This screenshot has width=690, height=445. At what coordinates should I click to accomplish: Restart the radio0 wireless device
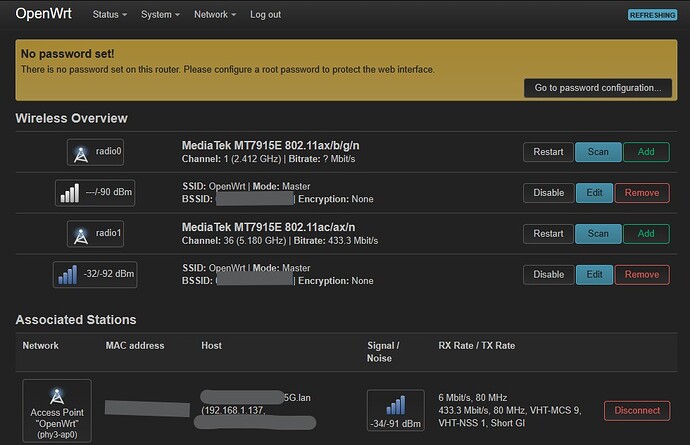tap(547, 152)
